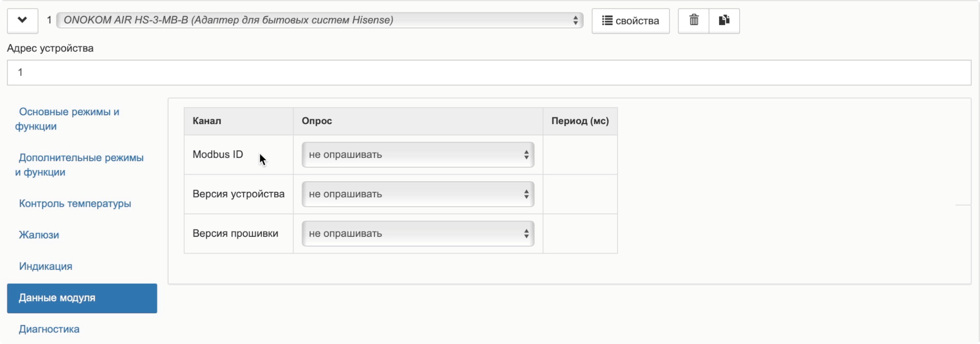Open Версия устройства polling dropdown
This screenshot has width=980, height=344.
coord(418,194)
